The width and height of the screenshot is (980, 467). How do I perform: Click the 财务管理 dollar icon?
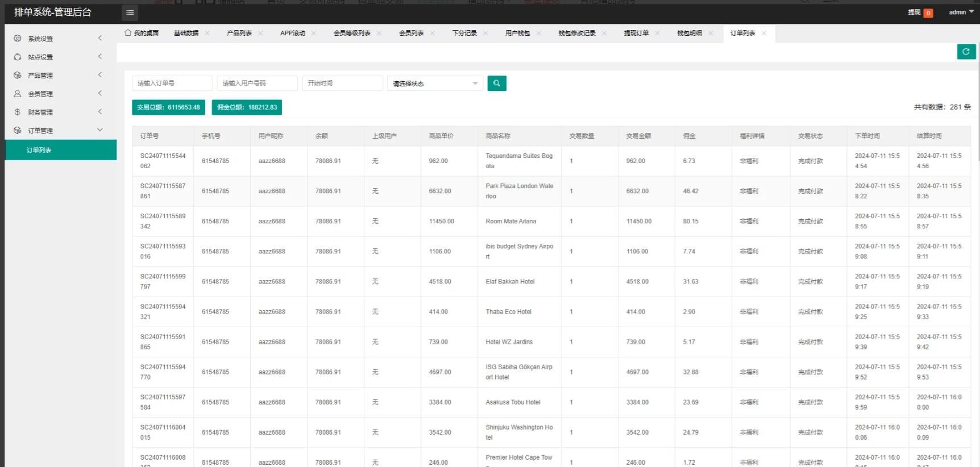coord(18,112)
